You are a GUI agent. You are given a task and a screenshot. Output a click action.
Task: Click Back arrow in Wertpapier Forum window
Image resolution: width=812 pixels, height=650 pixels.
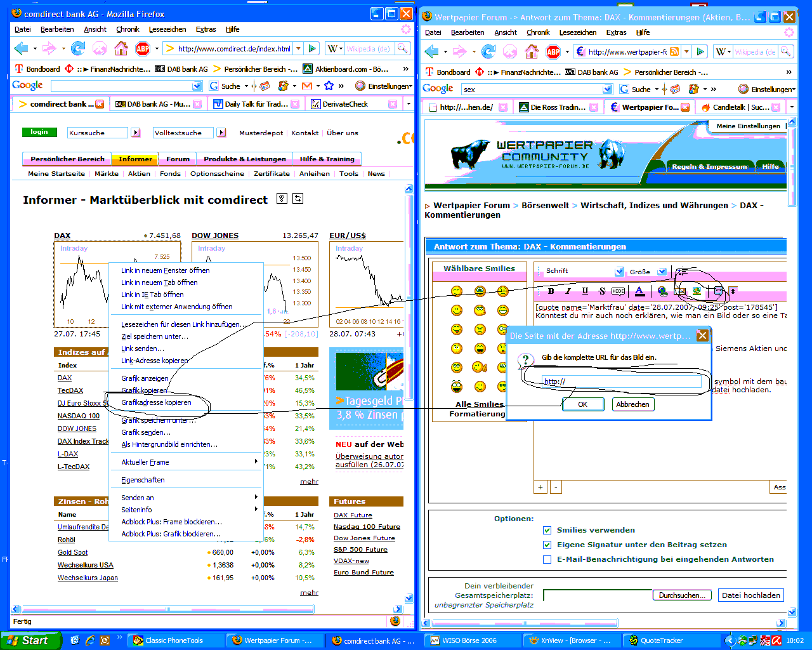pos(432,51)
